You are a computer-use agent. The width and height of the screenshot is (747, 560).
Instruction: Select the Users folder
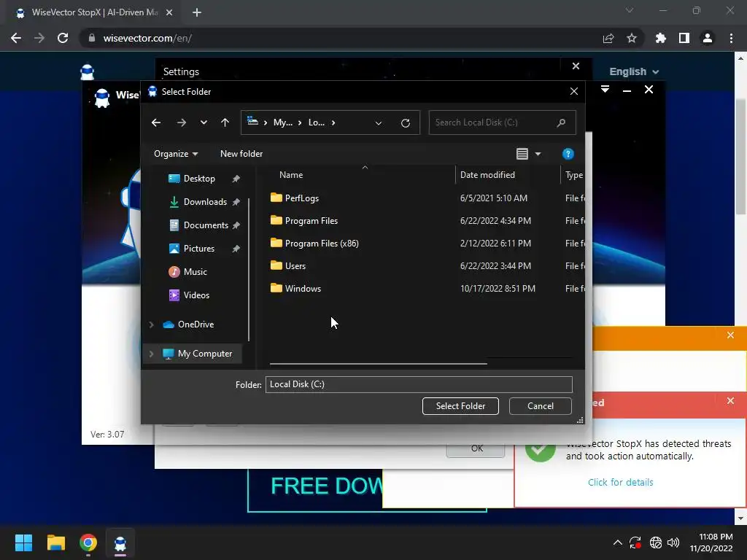pos(295,265)
